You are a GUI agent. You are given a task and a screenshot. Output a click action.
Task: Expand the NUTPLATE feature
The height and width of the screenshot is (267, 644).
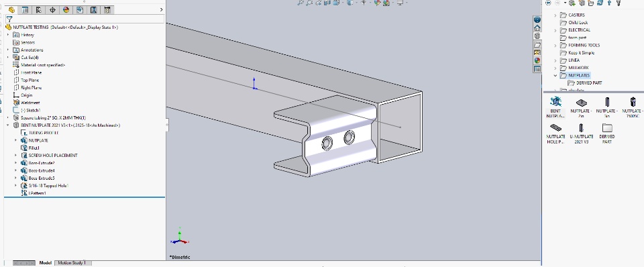(x=16, y=140)
